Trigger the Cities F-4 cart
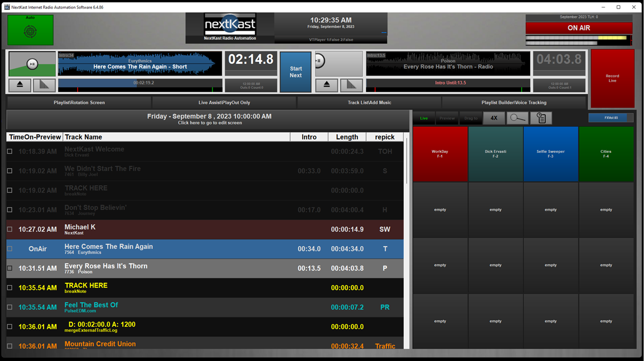The height and width of the screenshot is (361, 644). tap(606, 154)
